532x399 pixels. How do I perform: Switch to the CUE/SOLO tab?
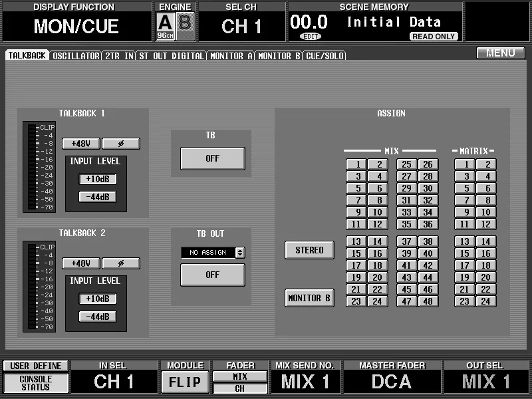click(325, 56)
